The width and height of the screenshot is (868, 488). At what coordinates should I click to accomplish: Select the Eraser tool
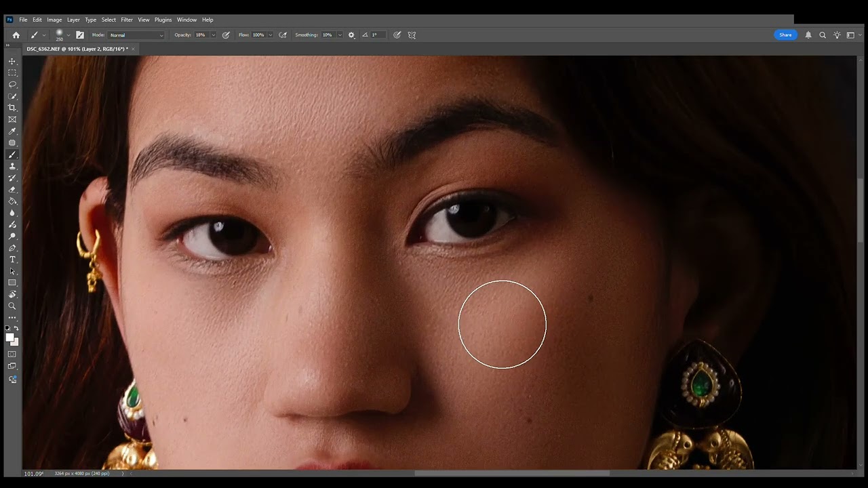point(12,189)
